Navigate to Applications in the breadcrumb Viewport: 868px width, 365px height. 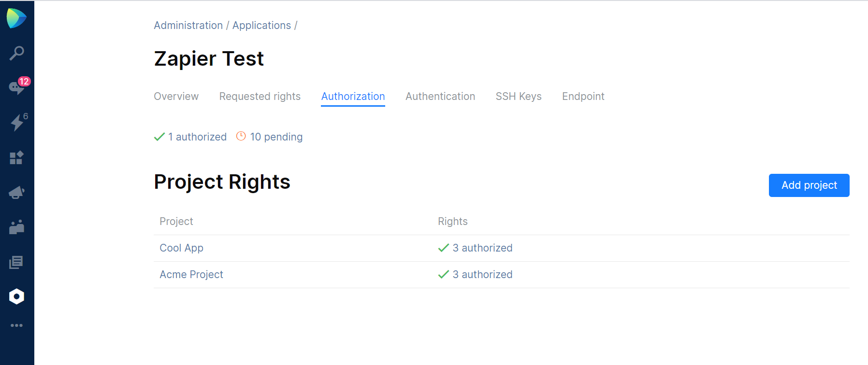(261, 26)
